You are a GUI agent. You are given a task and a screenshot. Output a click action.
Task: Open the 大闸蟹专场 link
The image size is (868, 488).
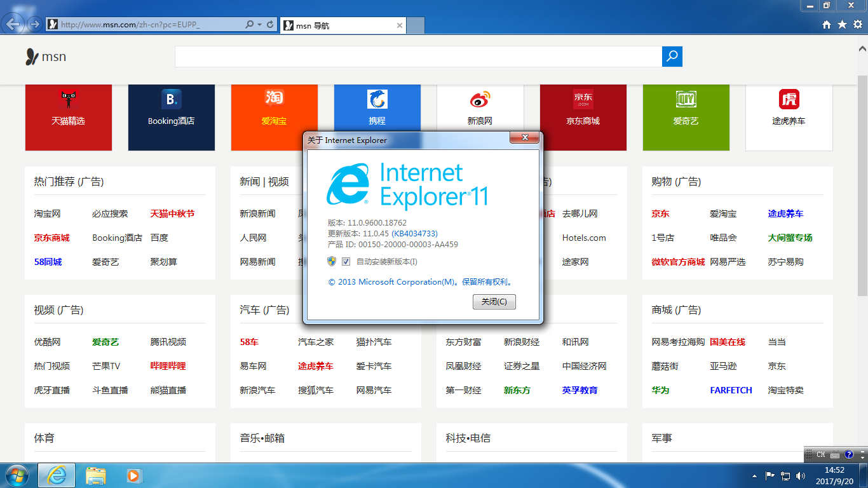(x=790, y=238)
